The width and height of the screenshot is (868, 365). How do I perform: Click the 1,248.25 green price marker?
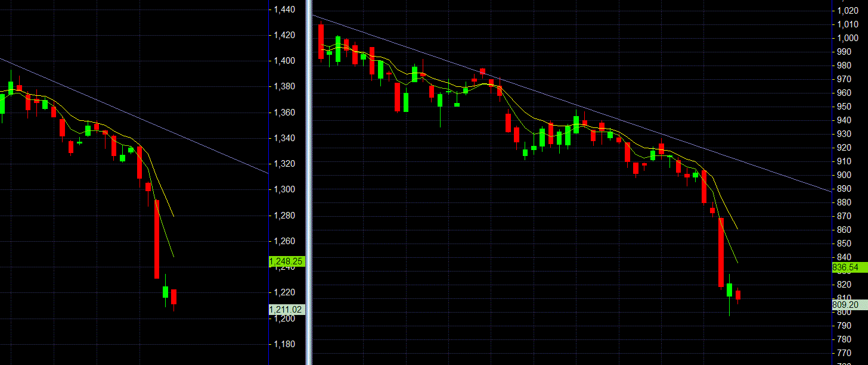pos(287,261)
